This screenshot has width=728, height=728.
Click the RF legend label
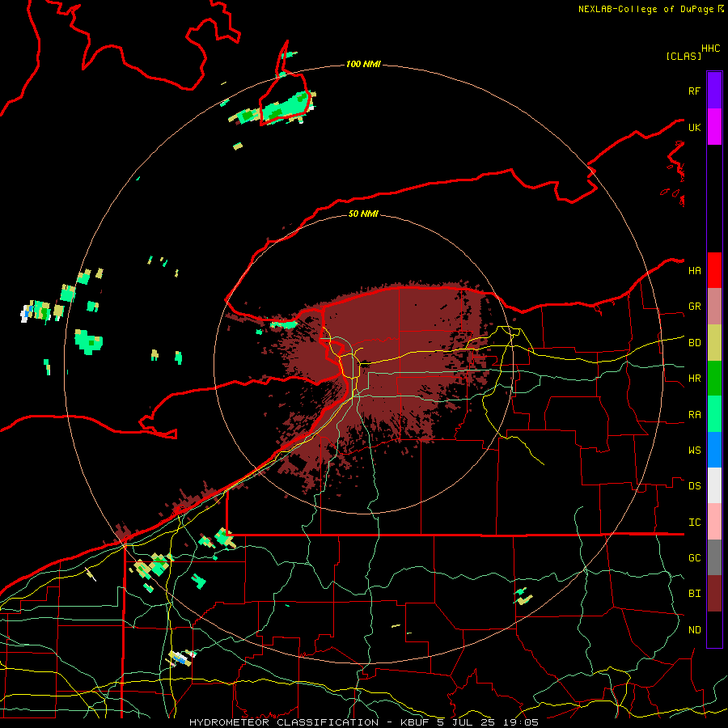pos(694,91)
